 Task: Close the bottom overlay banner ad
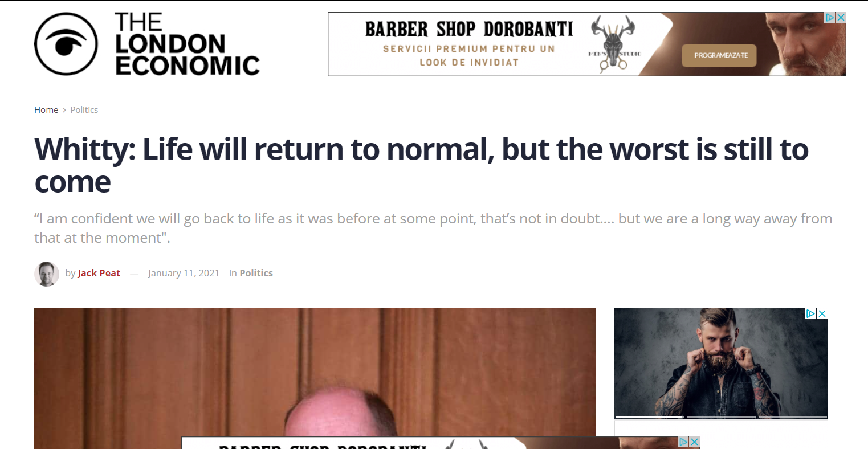coord(694,442)
